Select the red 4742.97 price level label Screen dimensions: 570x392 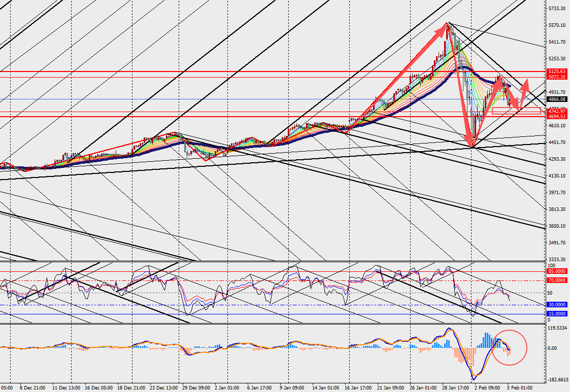(557, 111)
